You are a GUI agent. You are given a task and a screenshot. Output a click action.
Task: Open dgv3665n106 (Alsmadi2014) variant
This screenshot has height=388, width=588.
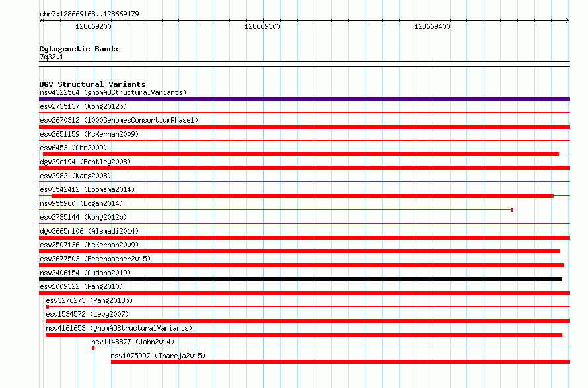(x=89, y=231)
